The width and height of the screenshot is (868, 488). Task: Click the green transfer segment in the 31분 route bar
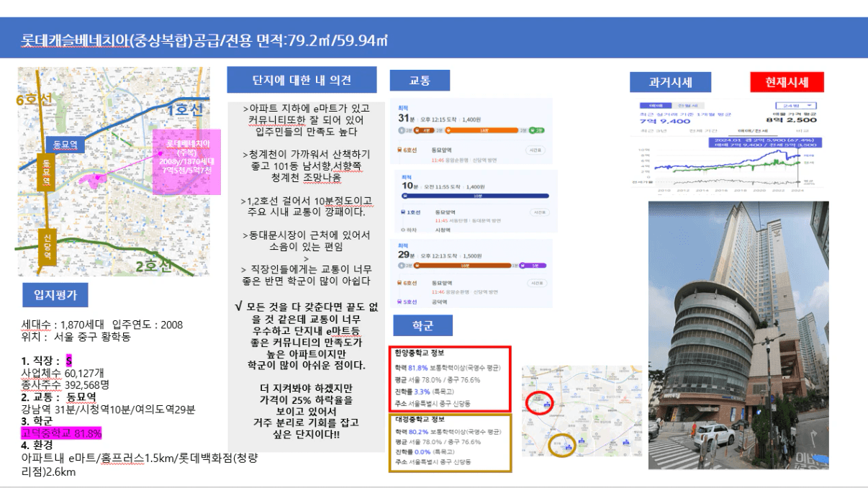[537, 130]
